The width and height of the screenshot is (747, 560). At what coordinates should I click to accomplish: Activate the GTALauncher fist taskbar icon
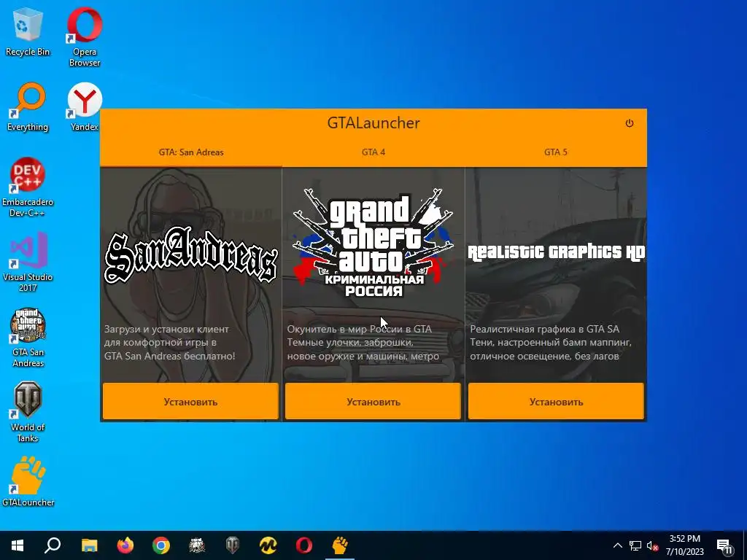pos(340,545)
